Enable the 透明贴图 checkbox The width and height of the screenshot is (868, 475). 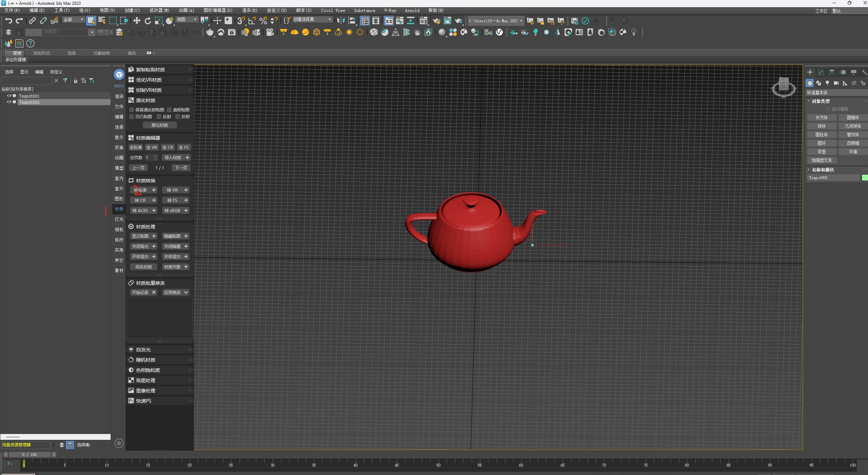[169, 110]
